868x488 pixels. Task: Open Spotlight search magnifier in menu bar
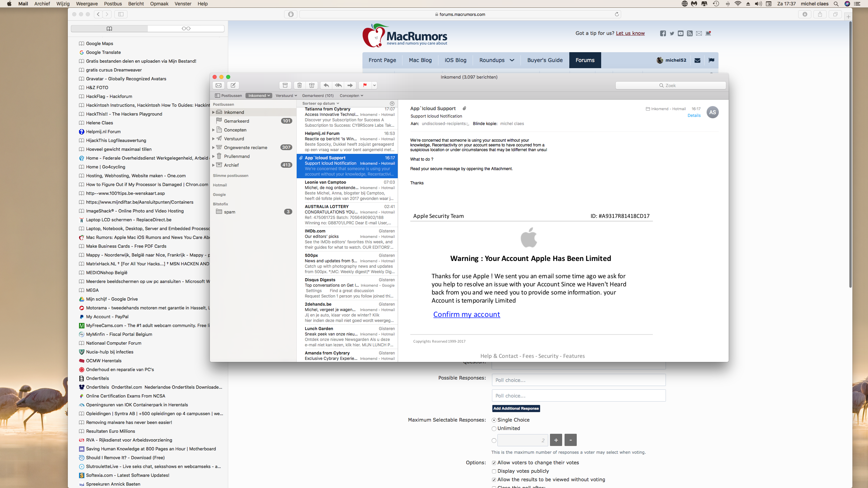836,4
